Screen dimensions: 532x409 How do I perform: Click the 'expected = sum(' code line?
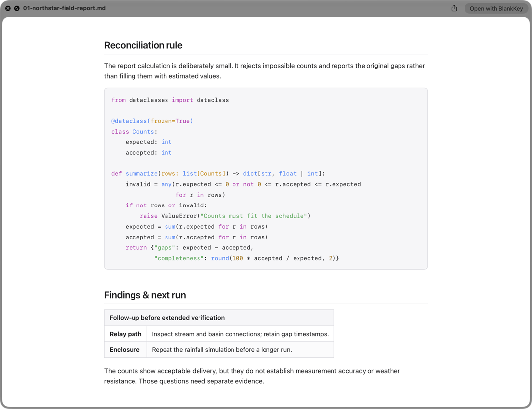pyautogui.click(x=197, y=226)
